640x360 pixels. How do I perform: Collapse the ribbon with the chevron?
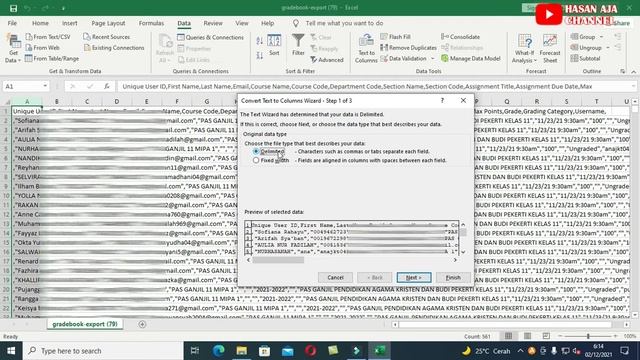(x=633, y=71)
